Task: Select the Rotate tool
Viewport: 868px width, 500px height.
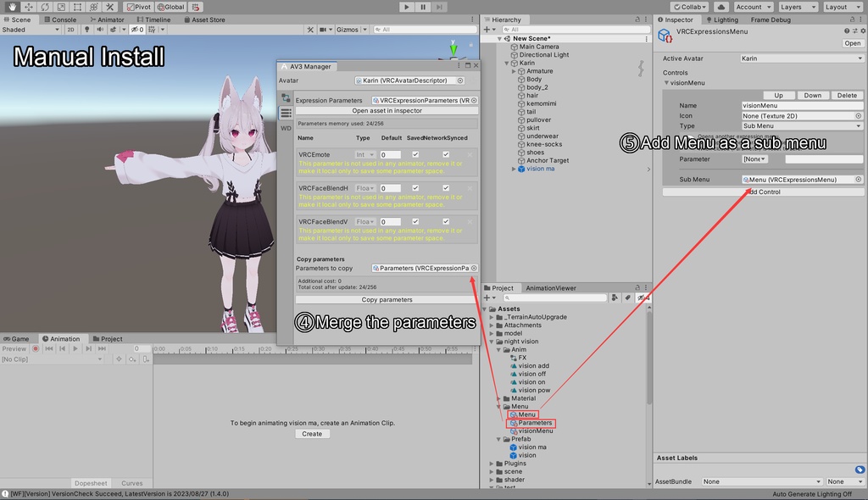Action: click(x=44, y=7)
